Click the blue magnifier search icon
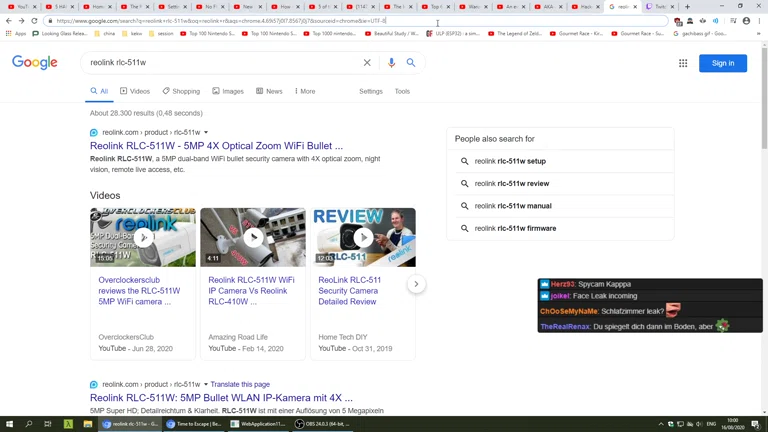Image resolution: width=768 pixels, height=432 pixels. [x=411, y=63]
